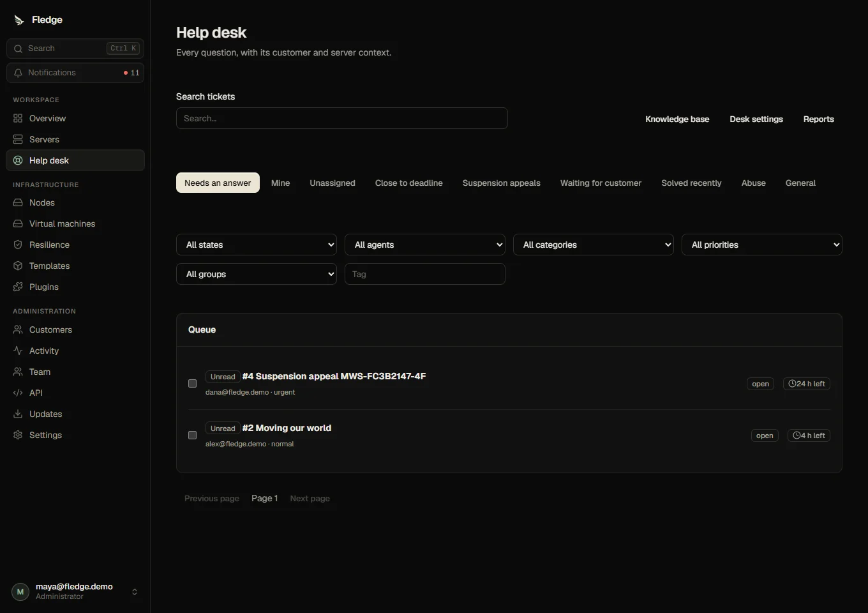Click the Virtual machines icon

(18, 223)
